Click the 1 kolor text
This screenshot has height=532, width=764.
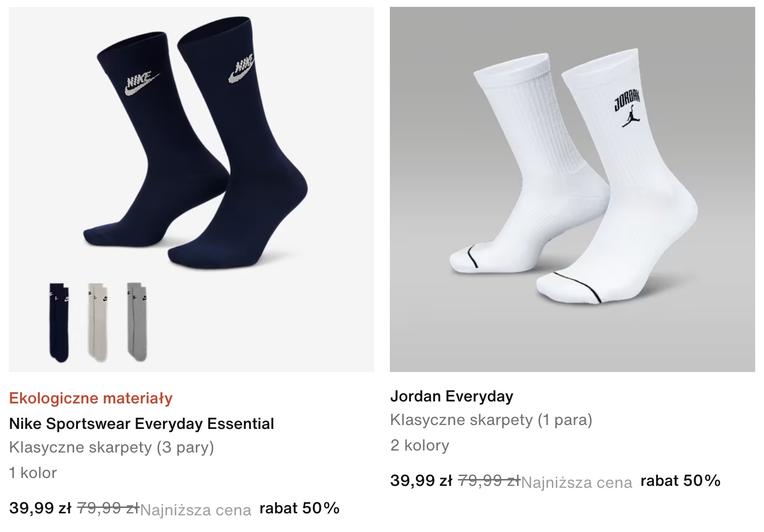[x=33, y=473]
